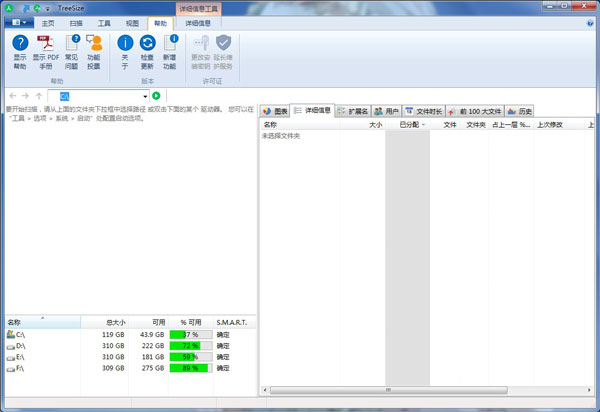Click the horizontal scrollbar right arrow
600x412 pixels.
589,390
